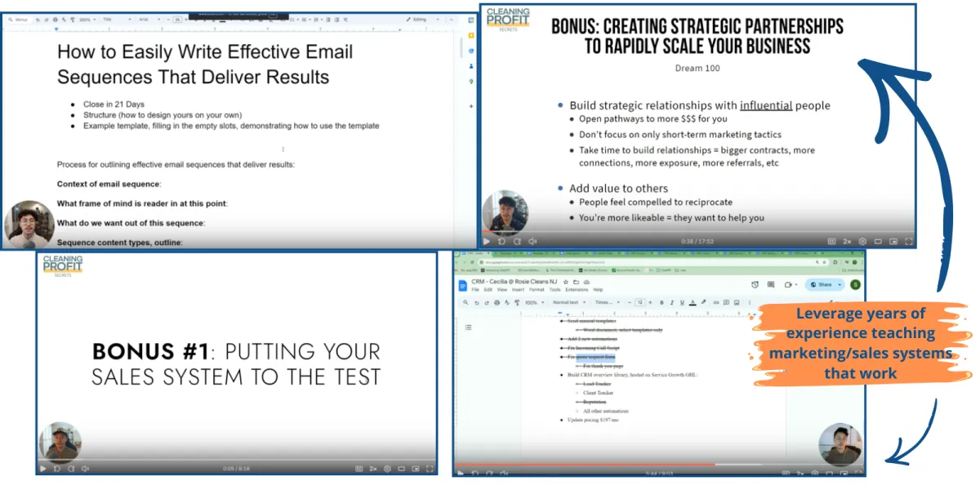Click insert image icon in CRM document toolbar
This screenshot has height=490, width=980.
tap(736, 302)
